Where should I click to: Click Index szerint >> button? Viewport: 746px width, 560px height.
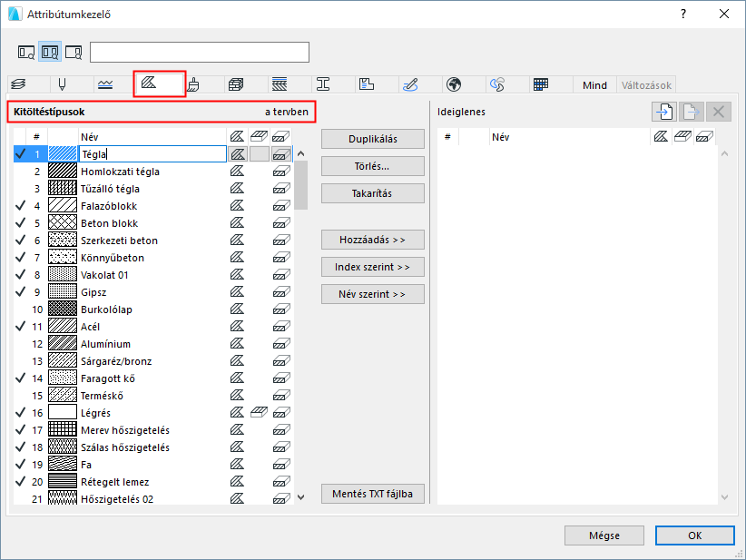coord(372,267)
